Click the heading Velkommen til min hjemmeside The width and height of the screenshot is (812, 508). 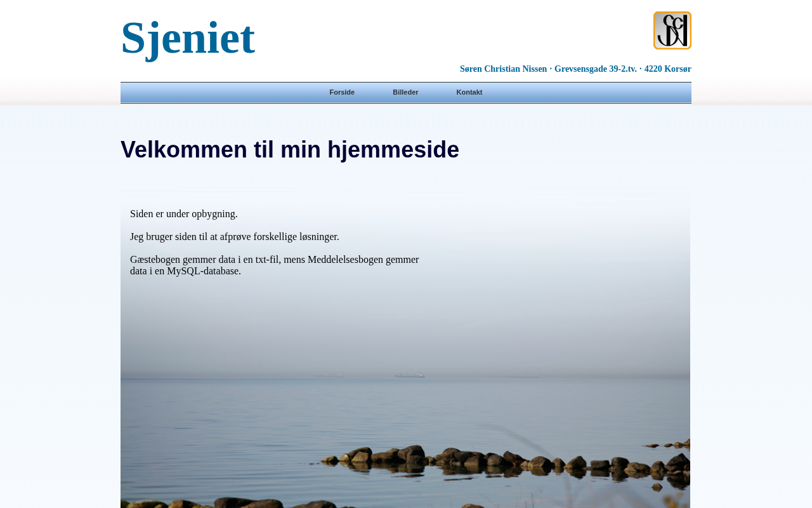(x=290, y=150)
